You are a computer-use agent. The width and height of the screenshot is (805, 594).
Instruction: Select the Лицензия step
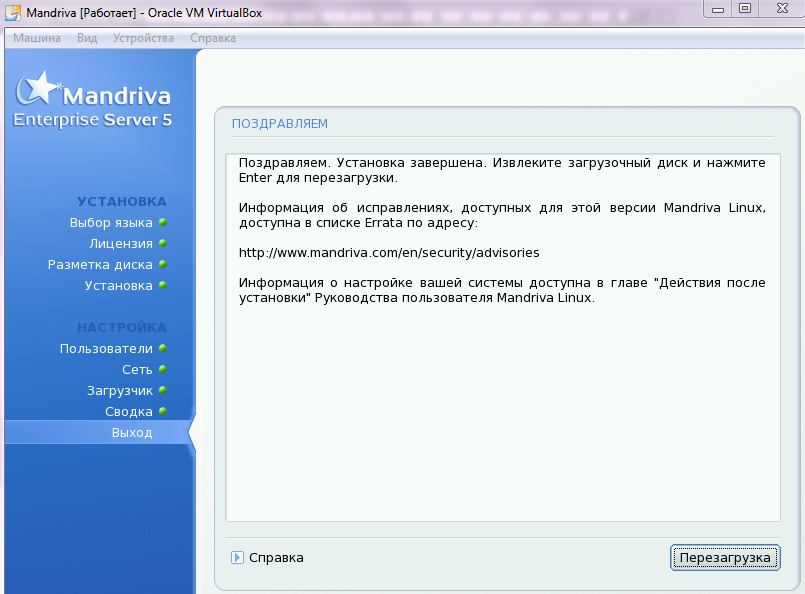coord(121,244)
